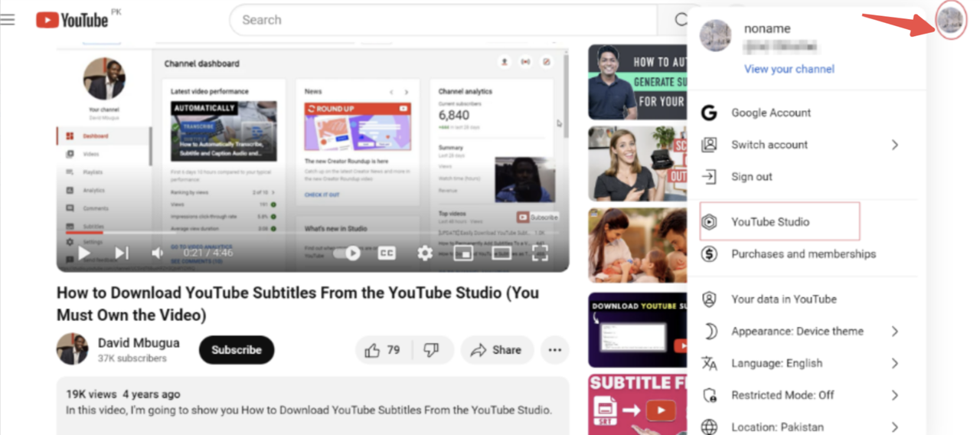Click the noname profile picture in menu
The width and height of the screenshot is (980, 435).
pos(715,36)
